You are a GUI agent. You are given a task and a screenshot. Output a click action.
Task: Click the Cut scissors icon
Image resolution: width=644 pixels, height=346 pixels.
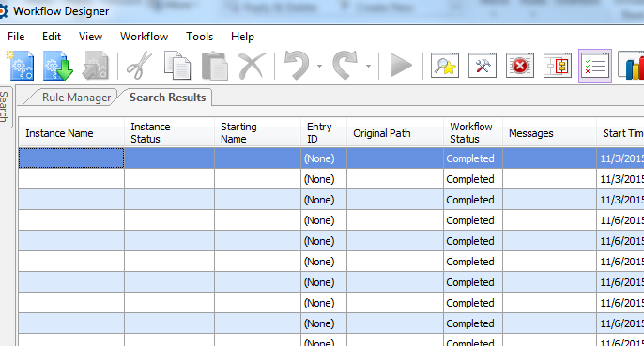[139, 66]
